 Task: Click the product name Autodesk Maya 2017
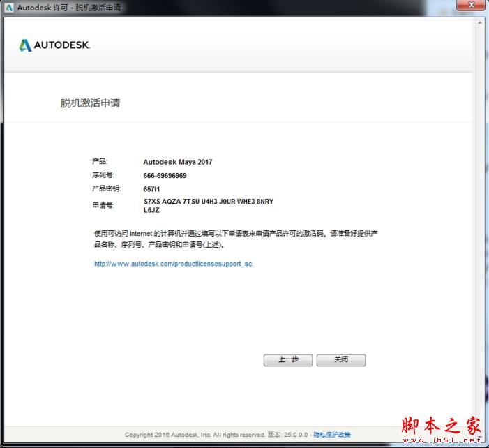tap(178, 162)
